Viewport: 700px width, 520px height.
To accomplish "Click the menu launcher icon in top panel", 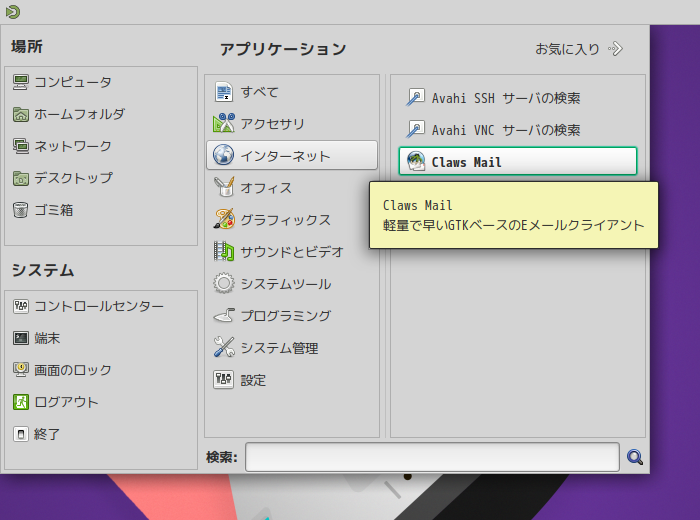I will (x=12, y=12).
